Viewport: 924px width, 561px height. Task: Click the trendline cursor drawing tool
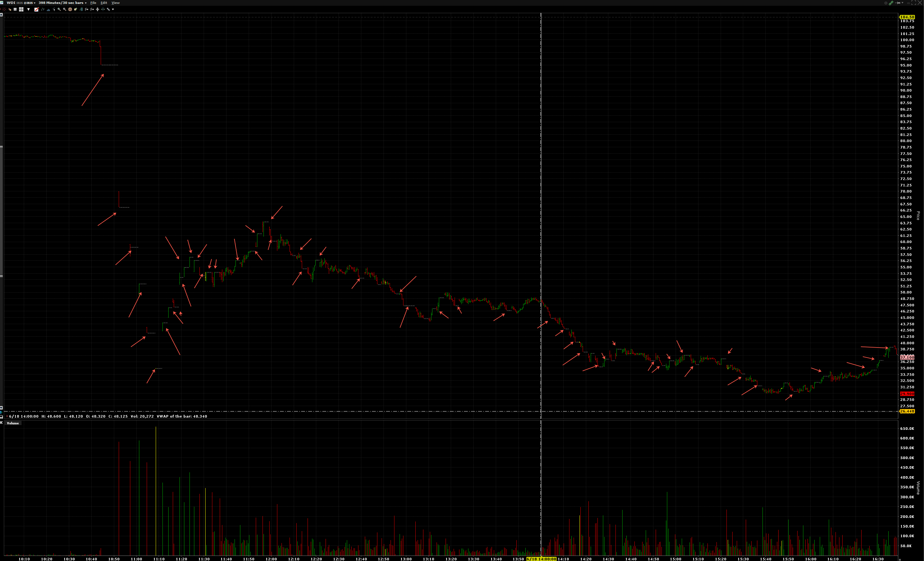click(x=54, y=9)
